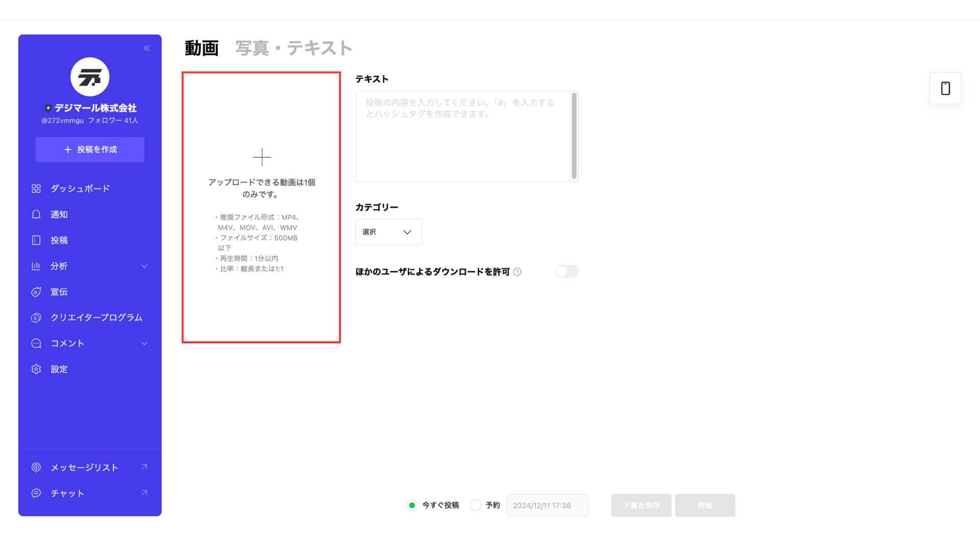Click メッセージリスト external arrow icon
Viewport: 980px width, 551px height.
[144, 467]
